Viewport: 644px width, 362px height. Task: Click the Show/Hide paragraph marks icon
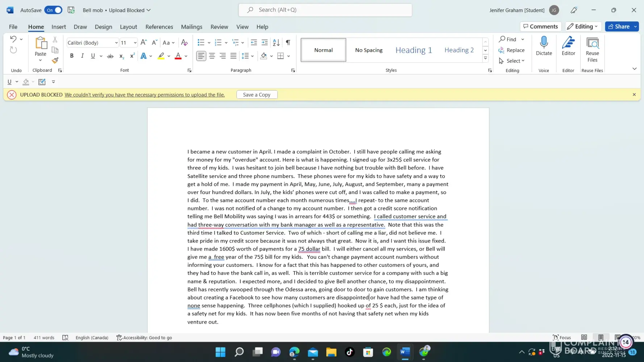click(288, 43)
